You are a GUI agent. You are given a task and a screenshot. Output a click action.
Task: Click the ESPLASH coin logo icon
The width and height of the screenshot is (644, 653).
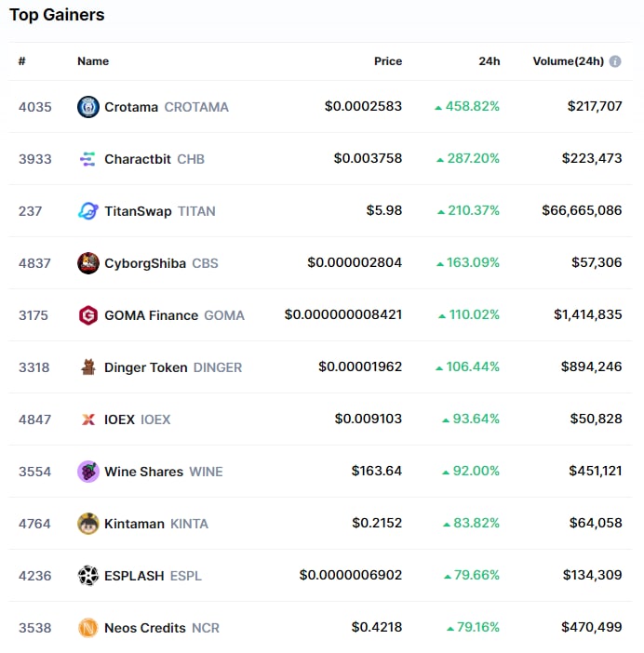click(87, 576)
